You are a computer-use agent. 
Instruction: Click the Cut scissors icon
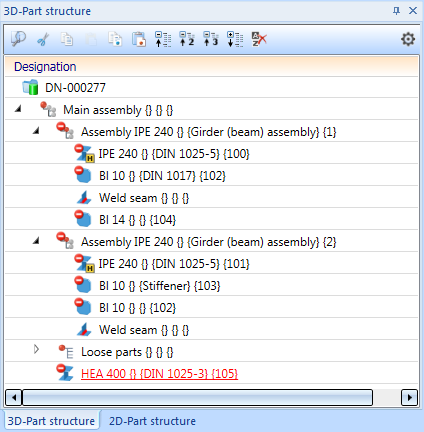(x=43, y=39)
